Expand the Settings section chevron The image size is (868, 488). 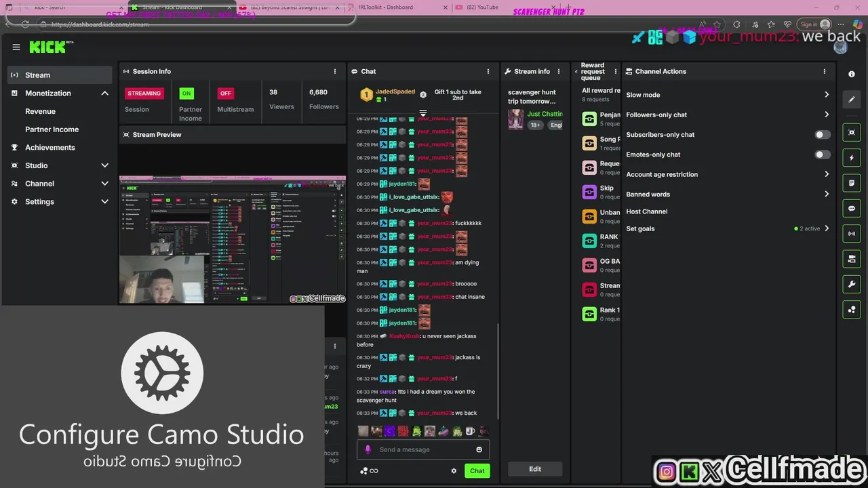pos(104,202)
